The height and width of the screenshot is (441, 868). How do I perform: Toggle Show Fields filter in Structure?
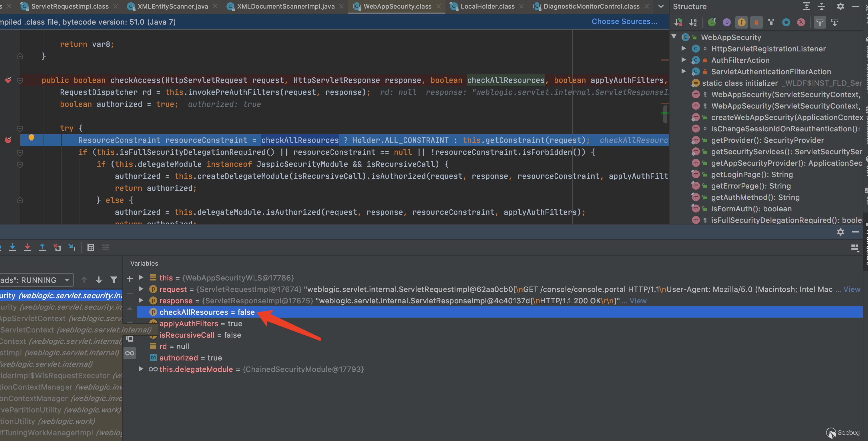[x=741, y=22]
